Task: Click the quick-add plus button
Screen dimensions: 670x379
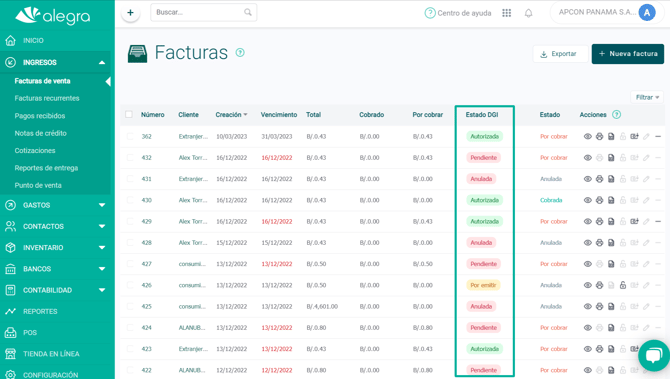Action: point(130,13)
